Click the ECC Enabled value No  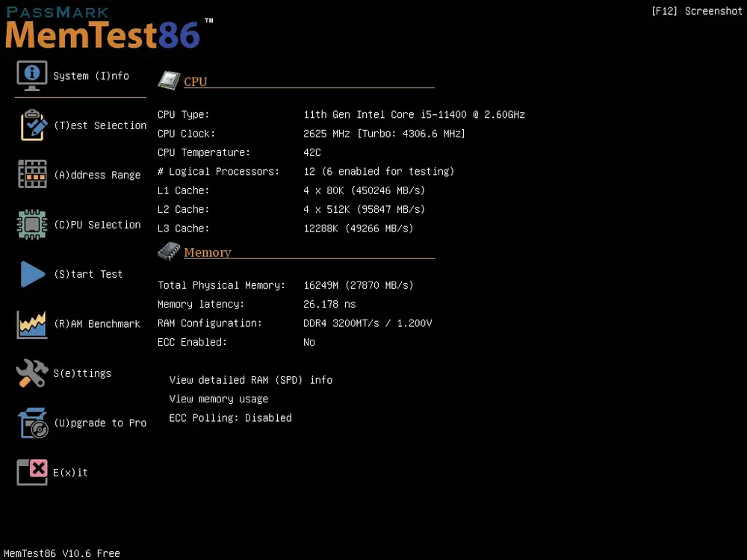[x=309, y=343]
